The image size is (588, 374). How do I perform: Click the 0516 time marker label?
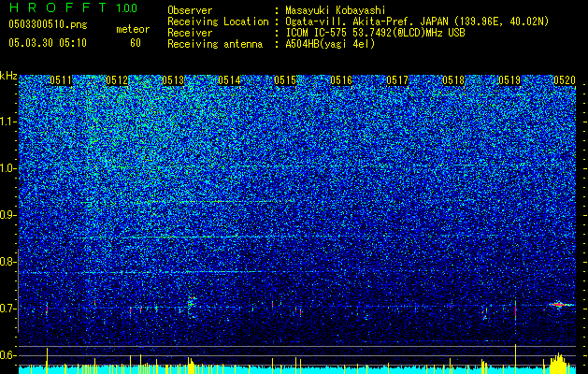tap(341, 80)
